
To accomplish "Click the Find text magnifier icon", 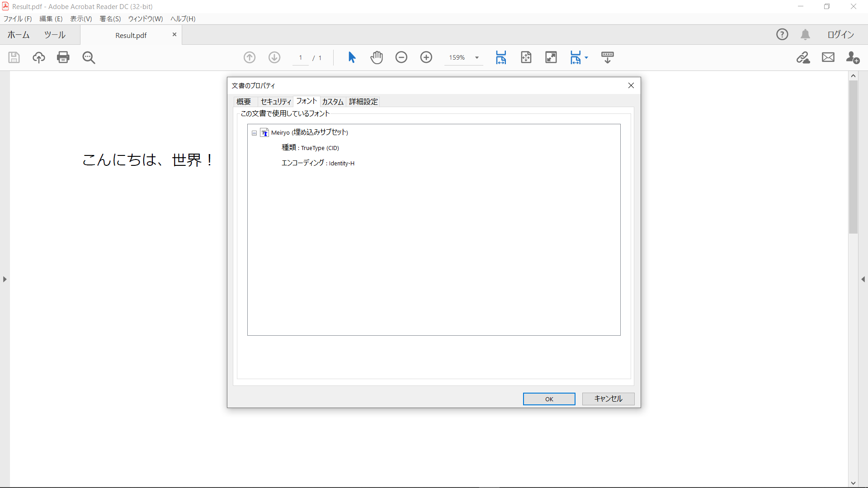I will (x=89, y=57).
